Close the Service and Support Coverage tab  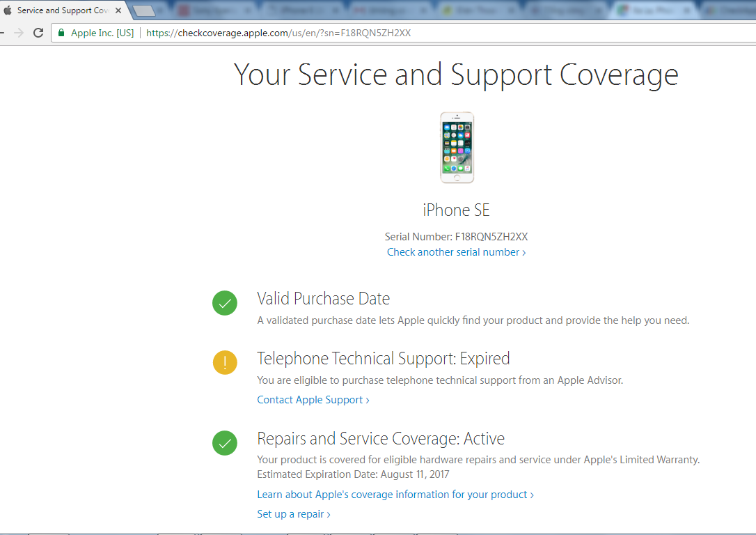click(118, 10)
